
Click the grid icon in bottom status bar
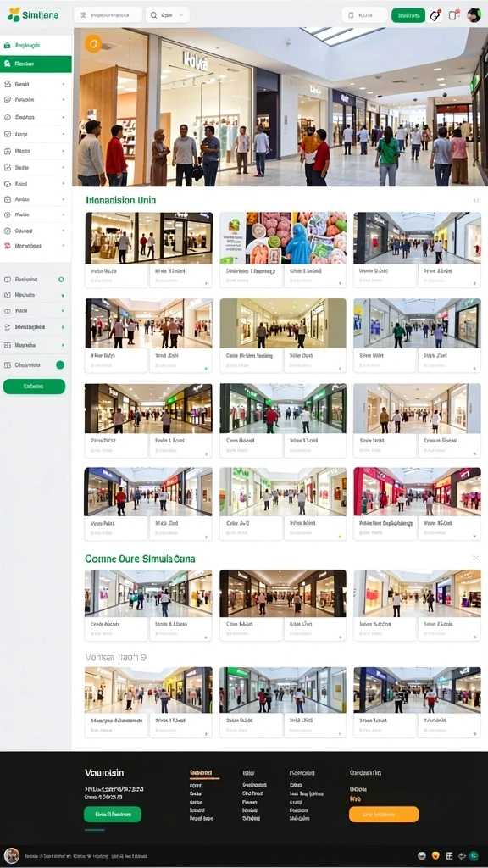(449, 856)
